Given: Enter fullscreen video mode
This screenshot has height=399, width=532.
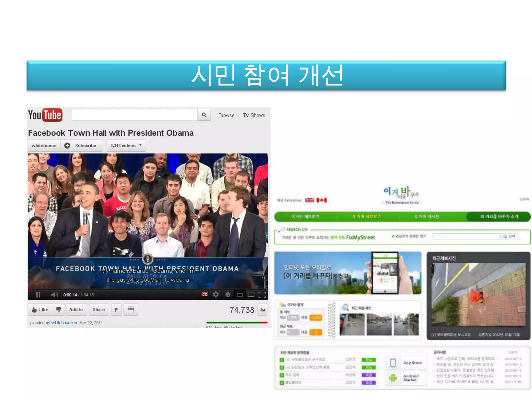Looking at the screenshot, I should (262, 295).
